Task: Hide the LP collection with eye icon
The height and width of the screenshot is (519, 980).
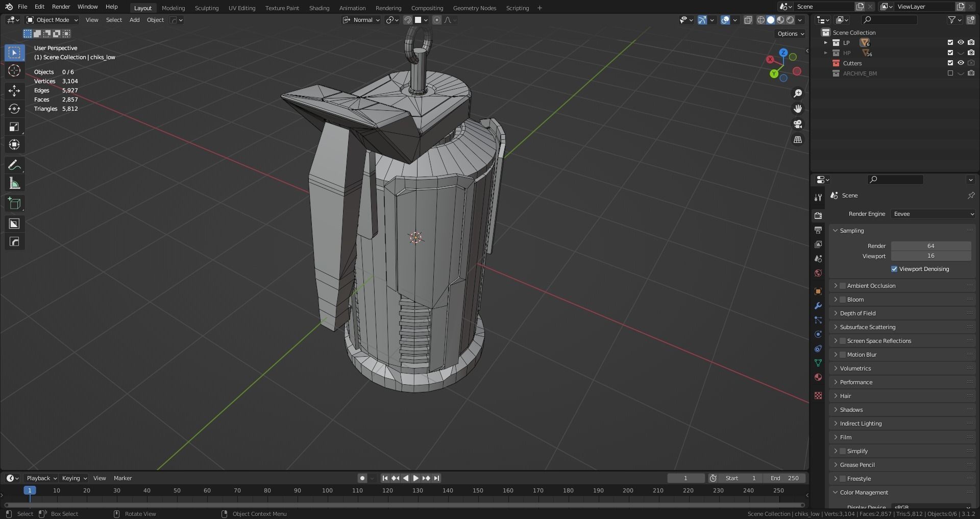Action: tap(961, 42)
